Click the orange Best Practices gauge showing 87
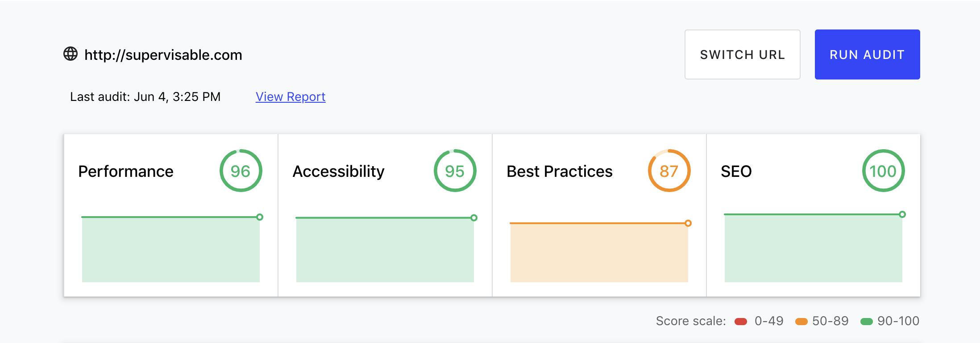Viewport: 980px width, 343px height. pos(669,171)
